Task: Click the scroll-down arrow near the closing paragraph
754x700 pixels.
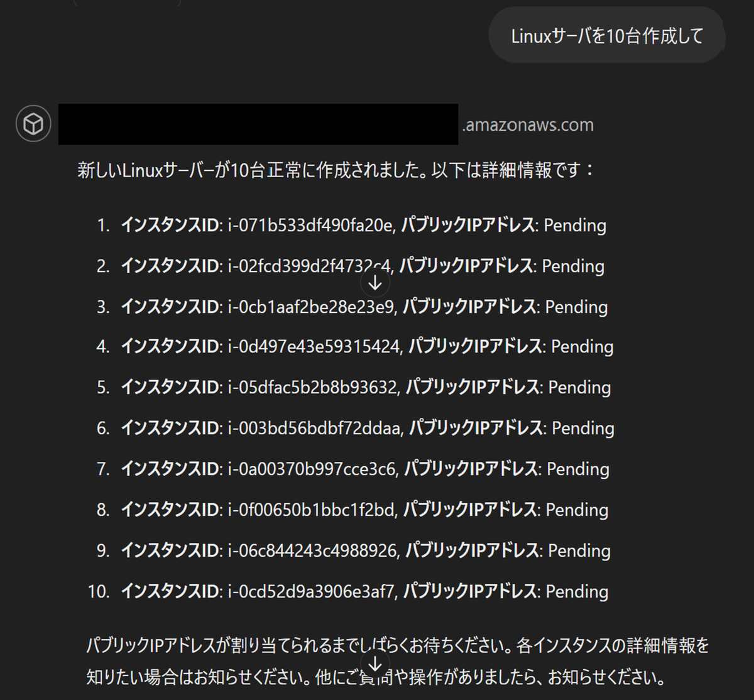Action: pyautogui.click(x=375, y=664)
